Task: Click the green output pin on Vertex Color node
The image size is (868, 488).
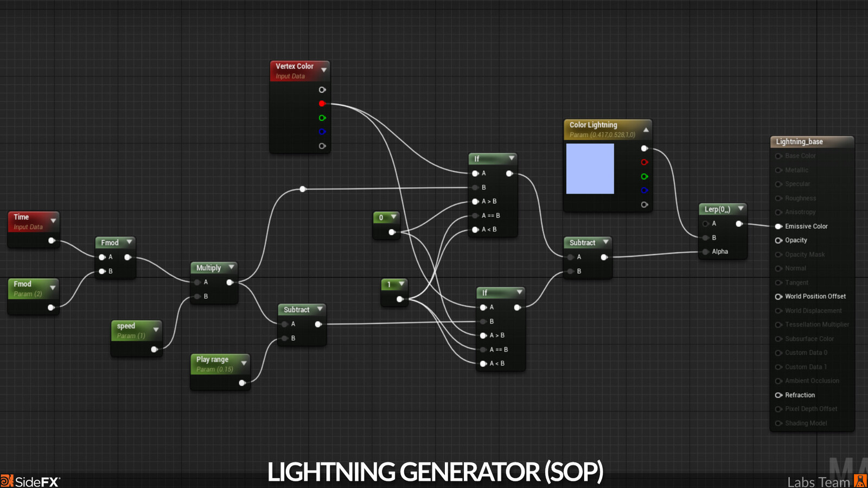Action: (322, 118)
